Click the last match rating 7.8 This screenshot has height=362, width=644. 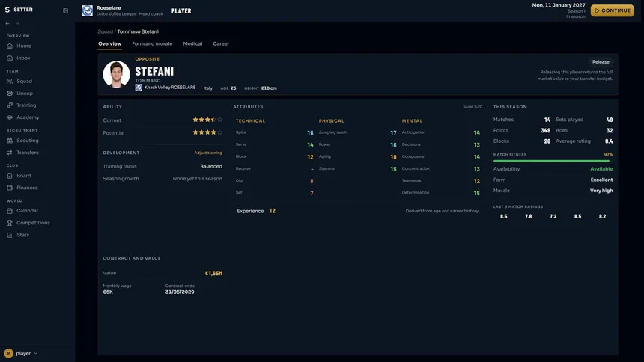(528, 216)
